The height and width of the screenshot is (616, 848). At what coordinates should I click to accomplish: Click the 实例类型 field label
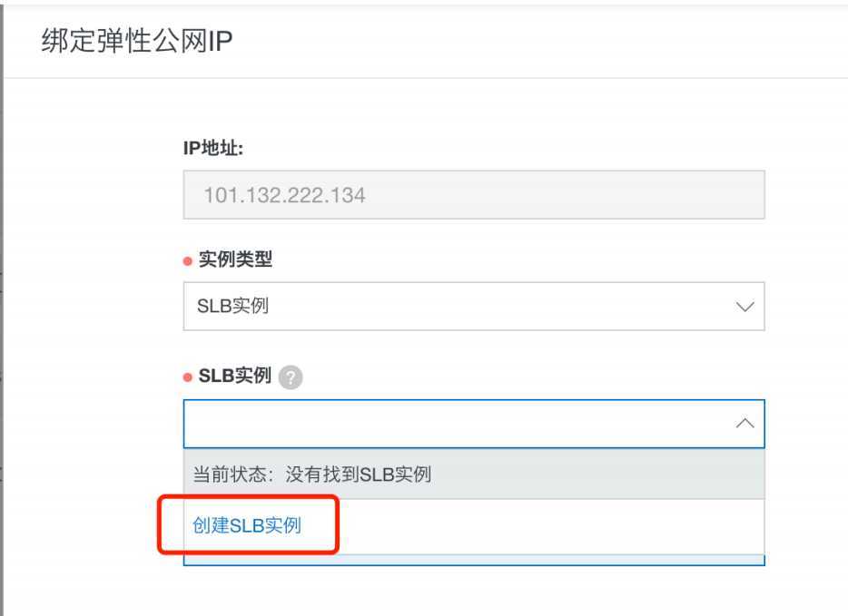[x=235, y=259]
